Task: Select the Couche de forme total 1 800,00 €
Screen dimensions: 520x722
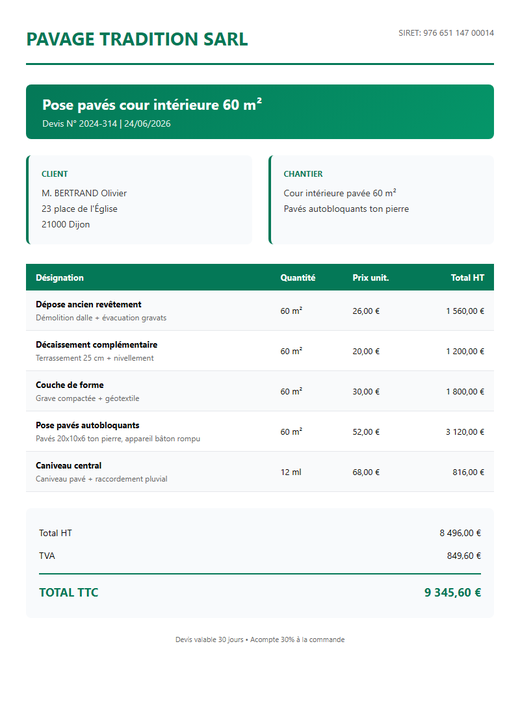Action: pos(465,392)
